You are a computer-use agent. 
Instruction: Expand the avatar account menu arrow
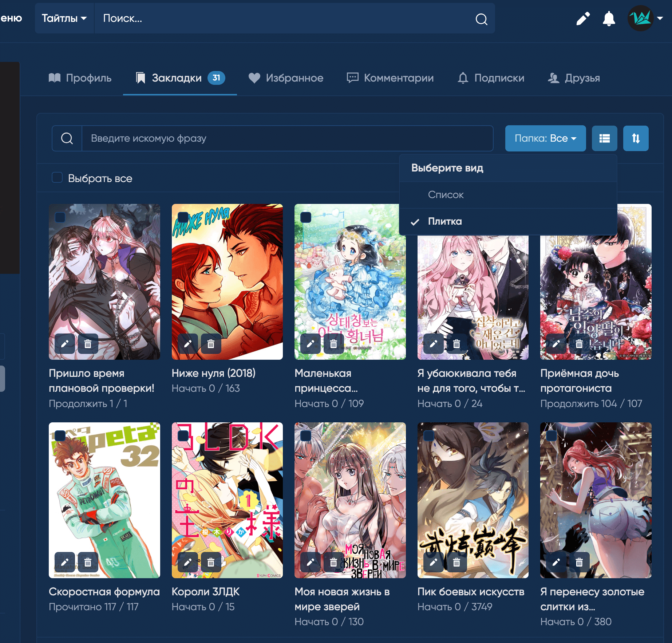click(x=660, y=18)
